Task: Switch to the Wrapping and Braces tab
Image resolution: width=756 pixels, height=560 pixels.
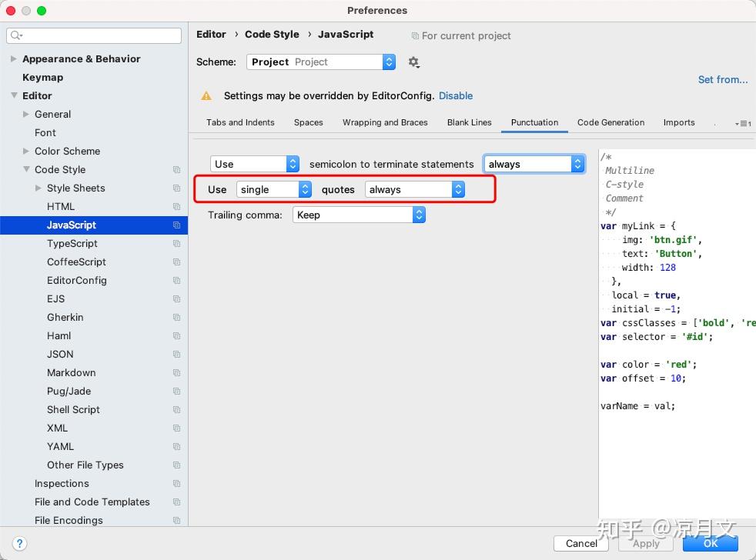Action: (x=385, y=122)
